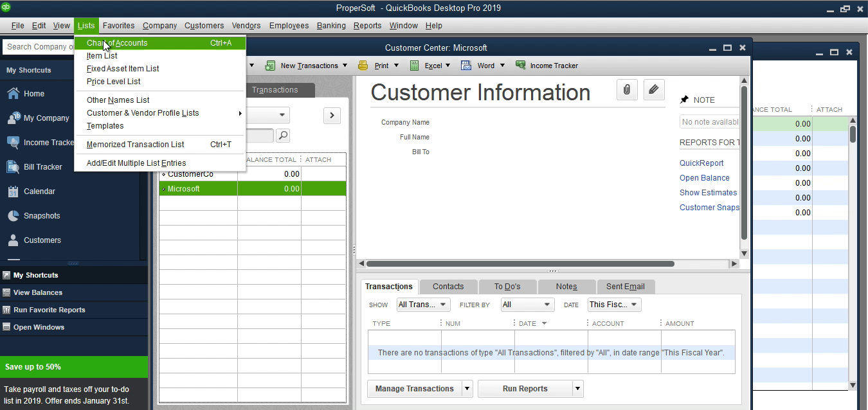Expand Customer & Vendor Profile Lists submenu
868x410 pixels.
click(160, 113)
